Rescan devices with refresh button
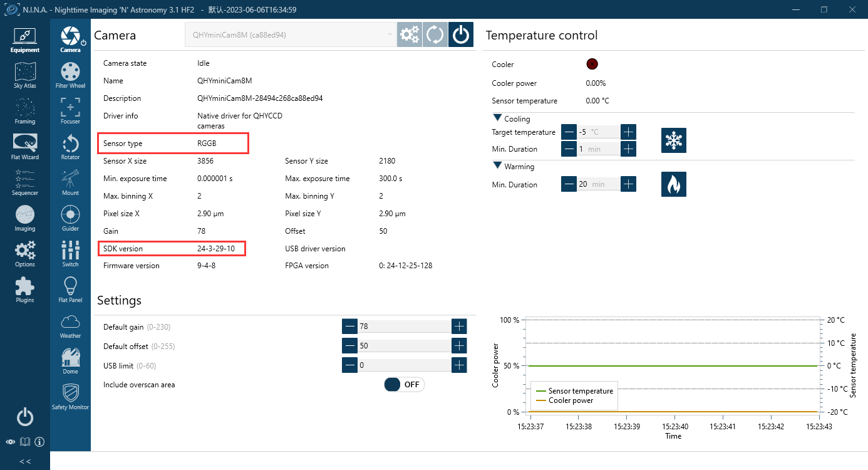 [x=435, y=35]
